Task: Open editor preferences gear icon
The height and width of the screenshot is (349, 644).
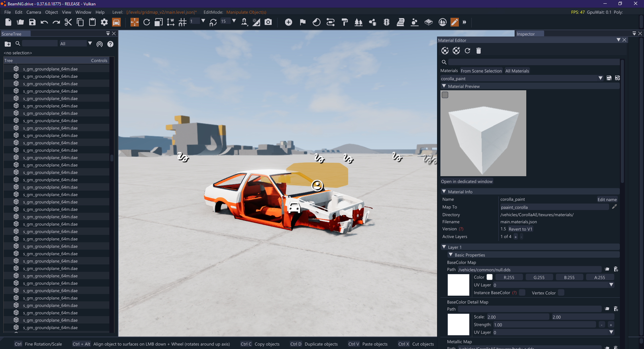Action: pyautogui.click(x=104, y=22)
